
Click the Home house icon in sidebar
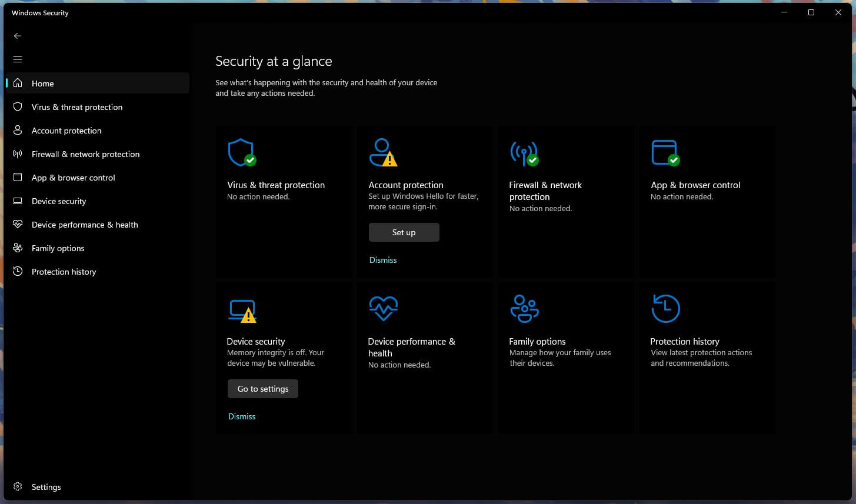[x=18, y=83]
